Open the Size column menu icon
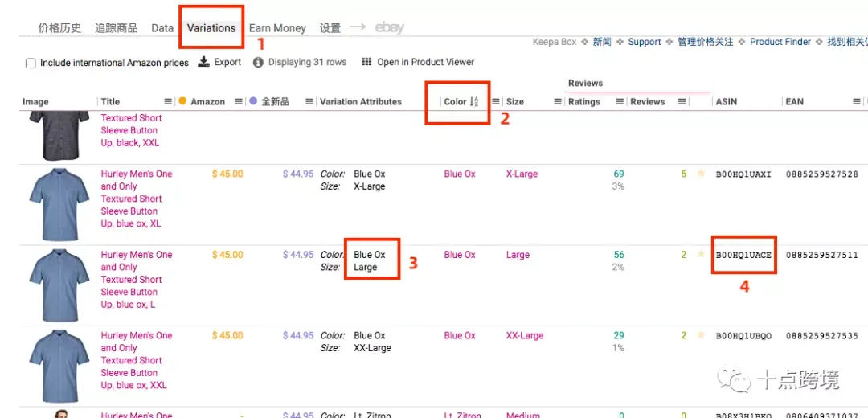Image resolution: width=868 pixels, height=418 pixels. pos(558,102)
